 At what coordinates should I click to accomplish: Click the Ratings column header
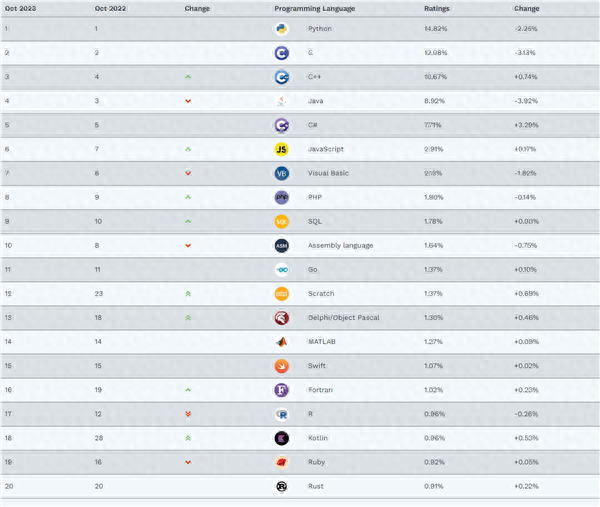437,8
